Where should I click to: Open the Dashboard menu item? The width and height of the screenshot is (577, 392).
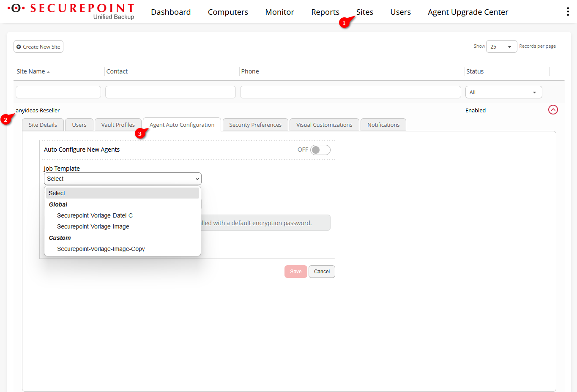(171, 12)
